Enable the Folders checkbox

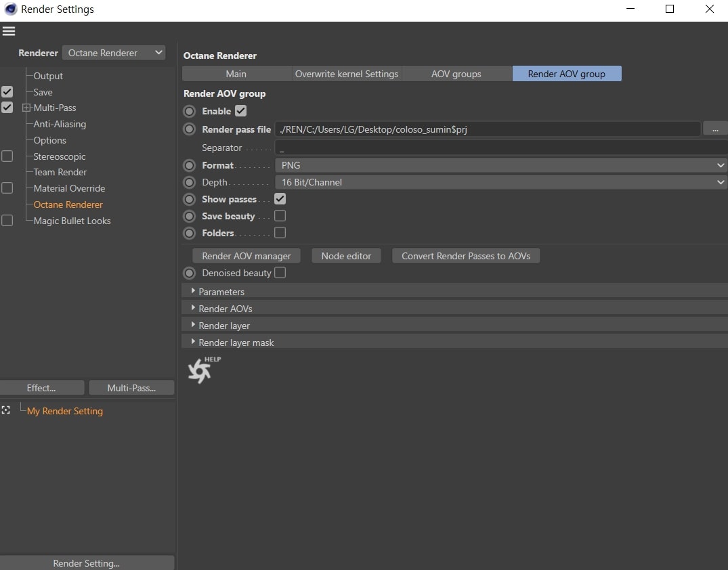pos(280,233)
